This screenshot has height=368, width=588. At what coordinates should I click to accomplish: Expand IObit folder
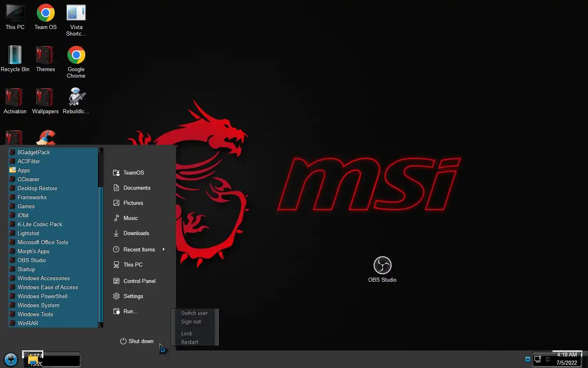click(53, 215)
